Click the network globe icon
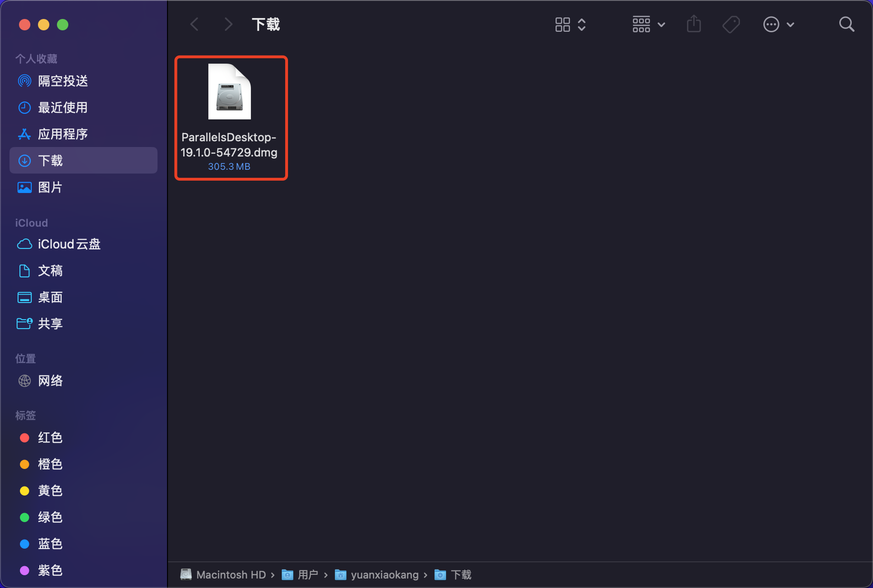 (x=25, y=381)
